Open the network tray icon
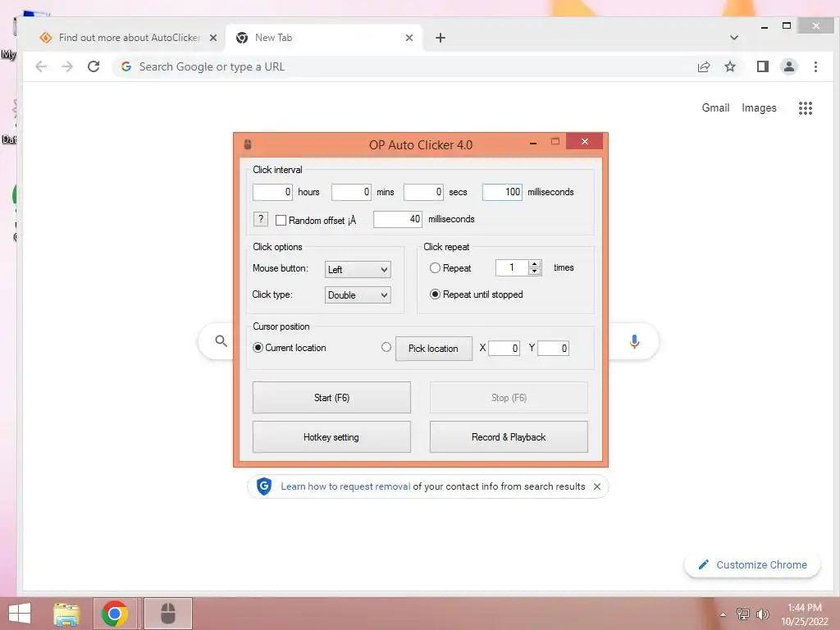This screenshot has width=840, height=630. (x=743, y=614)
